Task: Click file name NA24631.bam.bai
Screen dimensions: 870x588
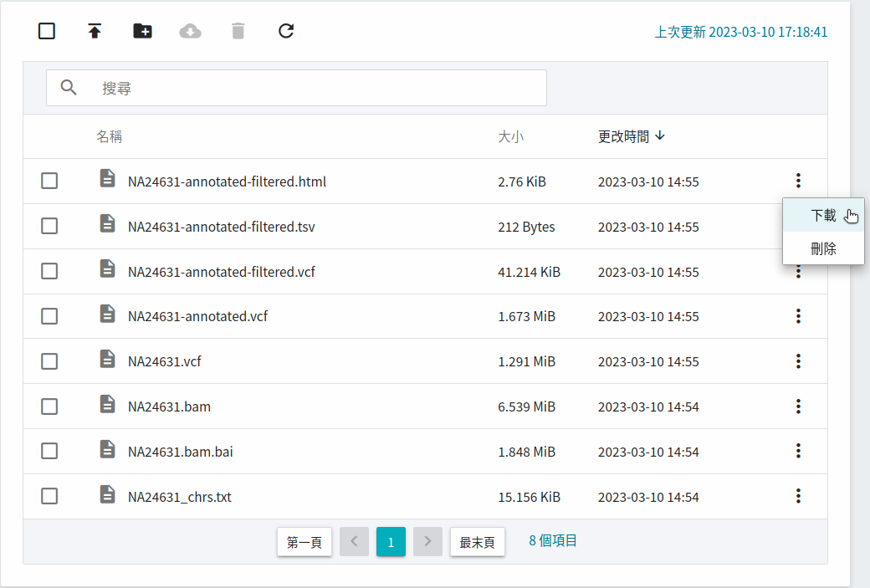Action: click(181, 453)
